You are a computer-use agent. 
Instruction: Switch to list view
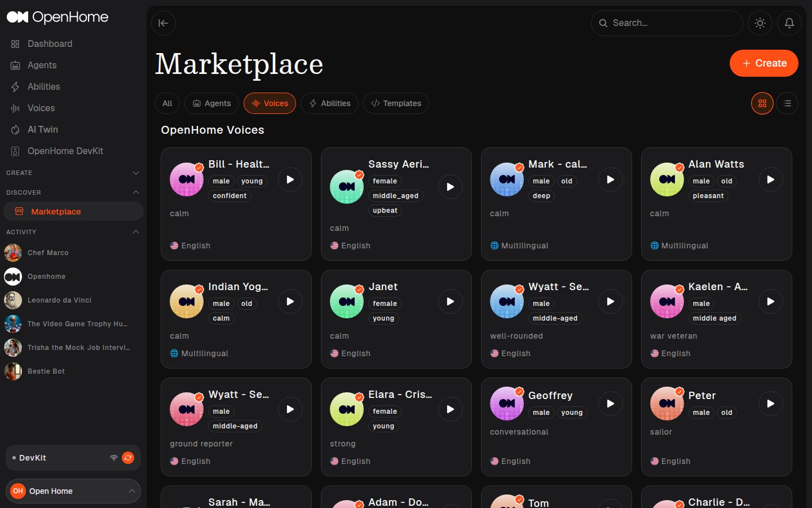[x=787, y=103]
